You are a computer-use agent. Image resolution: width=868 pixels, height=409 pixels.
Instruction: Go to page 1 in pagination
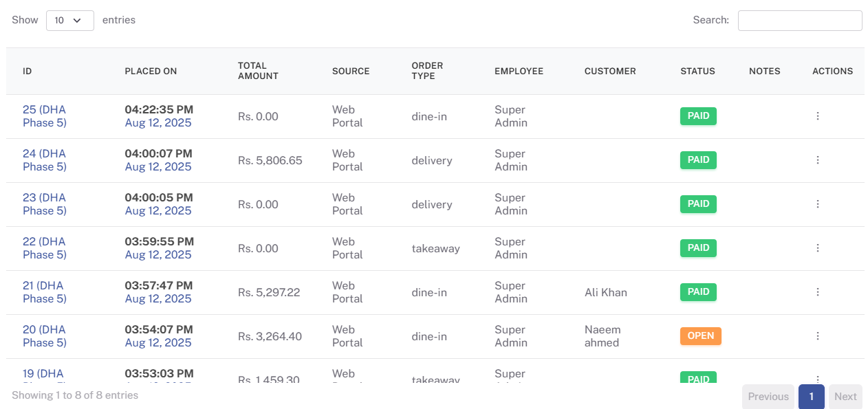point(812,397)
